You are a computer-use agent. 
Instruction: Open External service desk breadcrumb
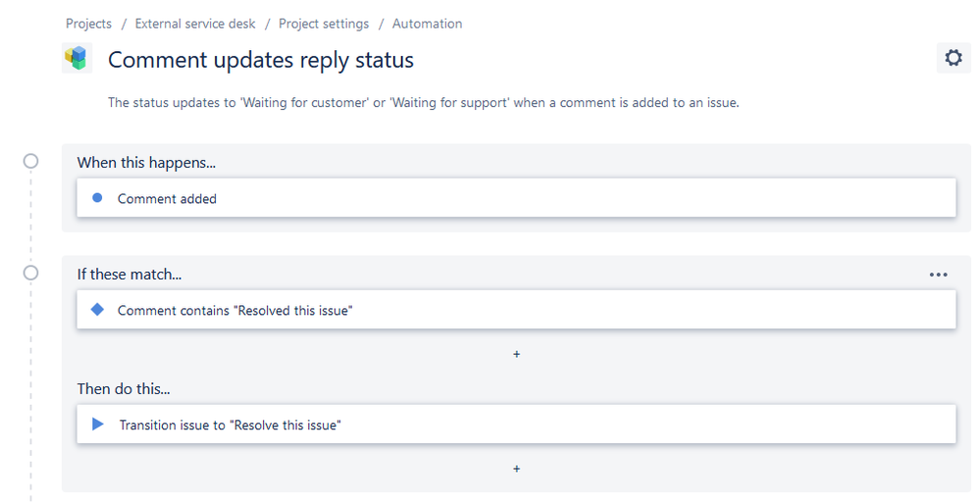pyautogui.click(x=195, y=24)
